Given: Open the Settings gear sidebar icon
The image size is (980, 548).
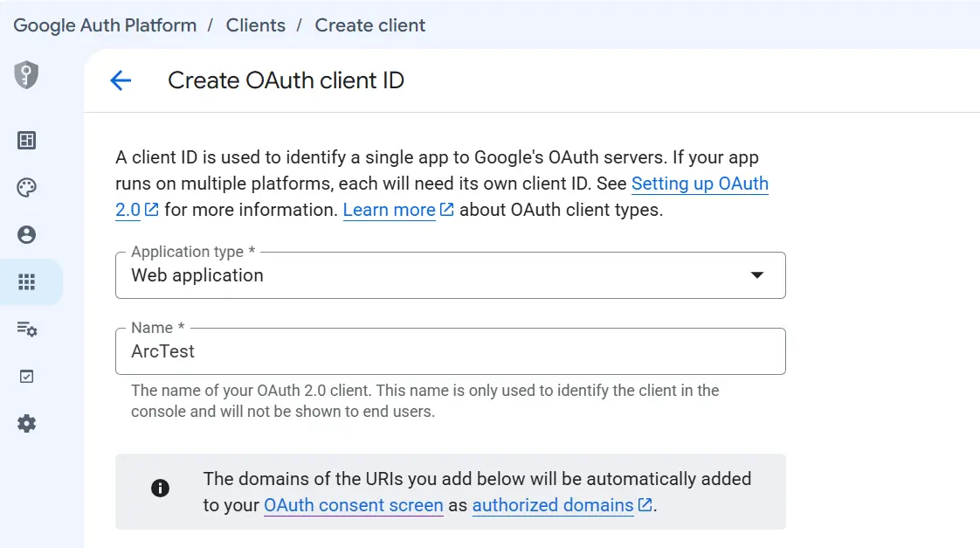Looking at the screenshot, I should point(26,424).
